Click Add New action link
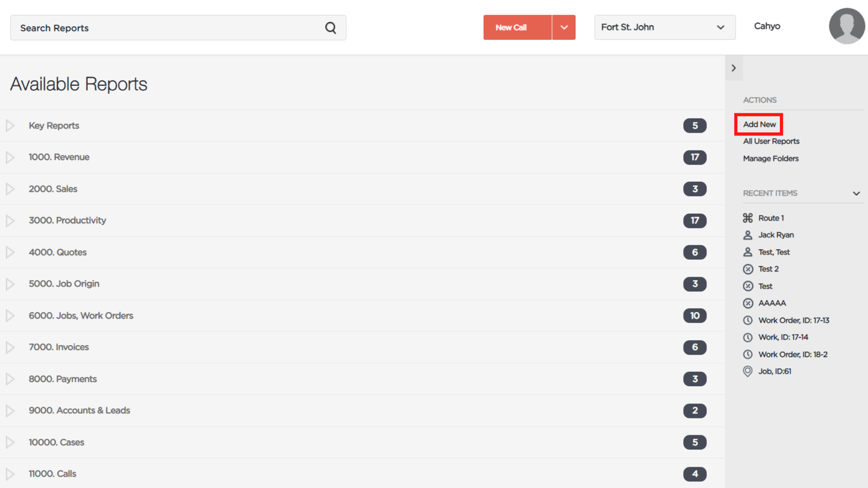This screenshot has height=488, width=868. coord(759,124)
